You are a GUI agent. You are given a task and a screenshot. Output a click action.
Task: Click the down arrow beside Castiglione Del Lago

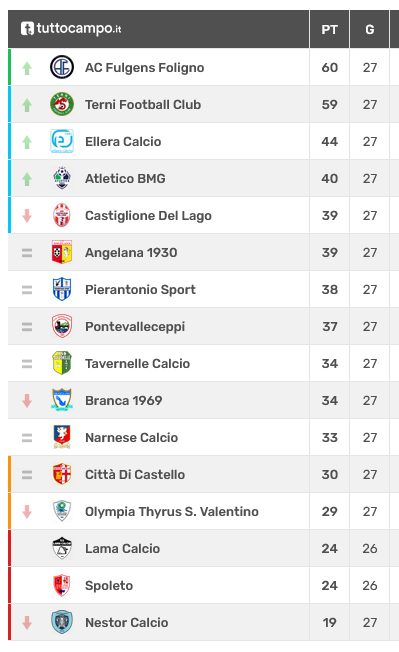tap(27, 216)
